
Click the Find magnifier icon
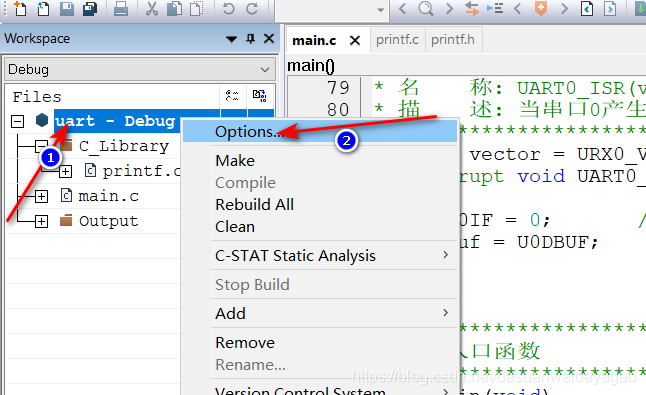click(x=426, y=8)
